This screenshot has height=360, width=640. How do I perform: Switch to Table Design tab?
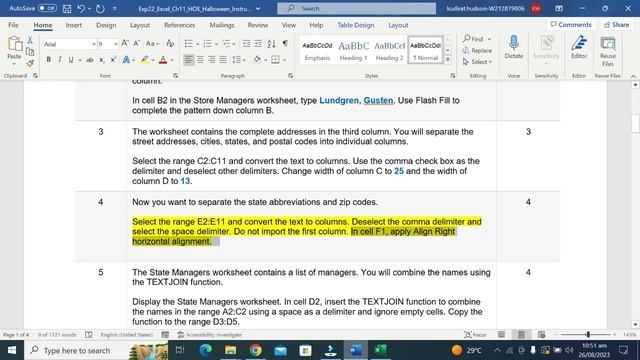356,25
